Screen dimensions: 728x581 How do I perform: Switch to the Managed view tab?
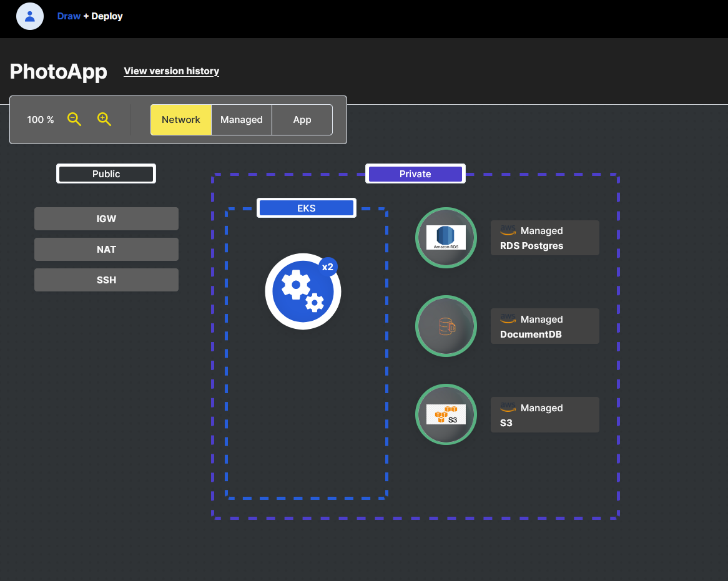click(242, 120)
